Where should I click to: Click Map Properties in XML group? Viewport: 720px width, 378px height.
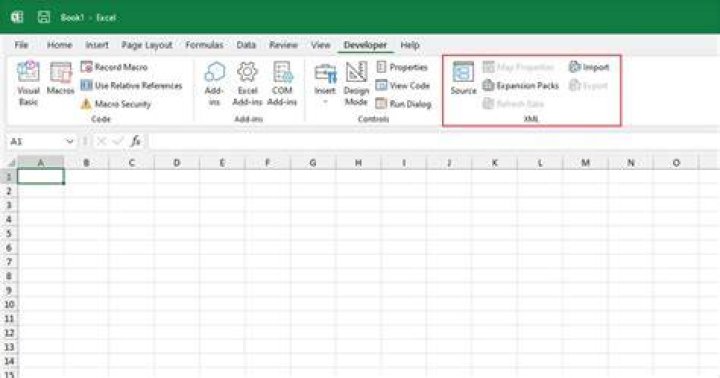(518, 67)
